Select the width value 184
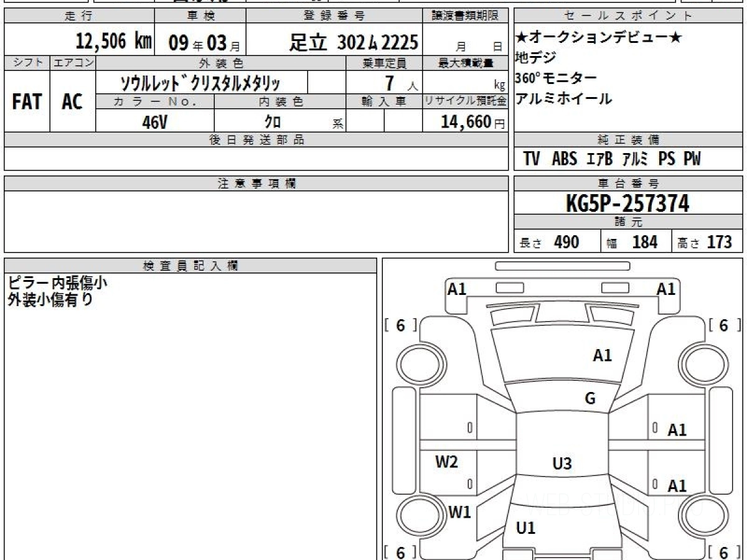Viewport: 747px width, 560px height. pyautogui.click(x=645, y=242)
